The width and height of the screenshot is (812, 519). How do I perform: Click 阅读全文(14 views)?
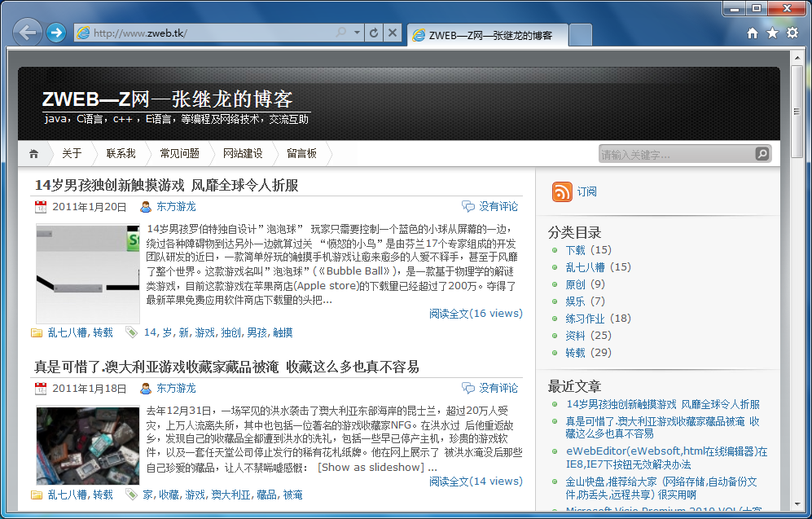(476, 482)
